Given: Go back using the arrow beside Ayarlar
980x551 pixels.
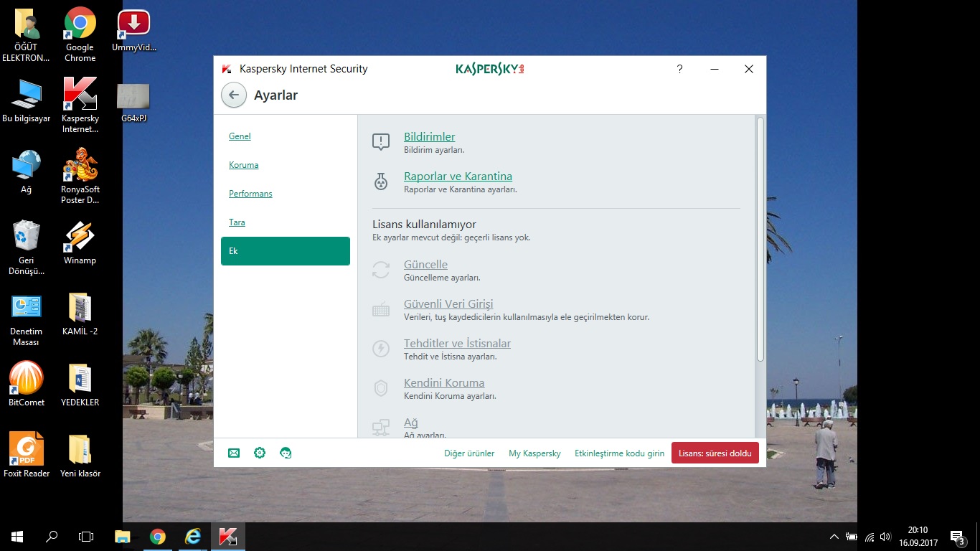Looking at the screenshot, I should [x=234, y=95].
